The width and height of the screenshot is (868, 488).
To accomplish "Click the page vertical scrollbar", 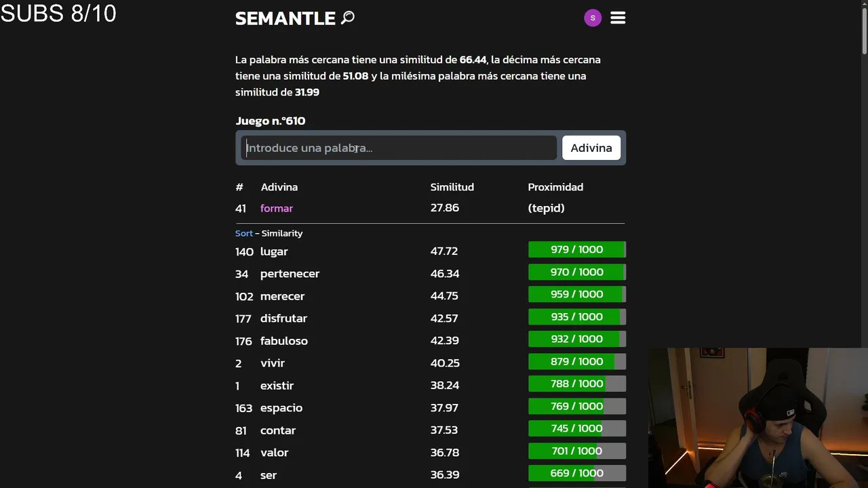I will click(864, 244).
